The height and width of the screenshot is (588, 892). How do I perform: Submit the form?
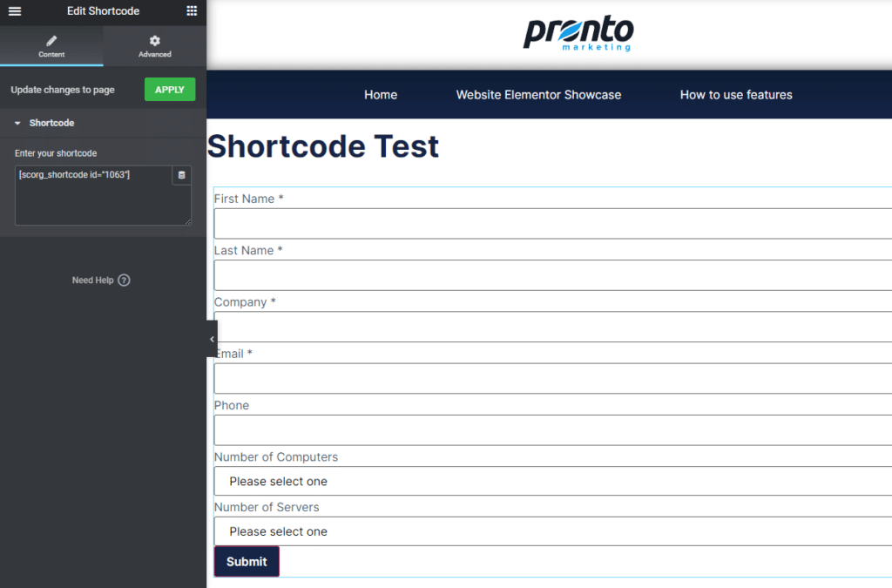tap(247, 562)
